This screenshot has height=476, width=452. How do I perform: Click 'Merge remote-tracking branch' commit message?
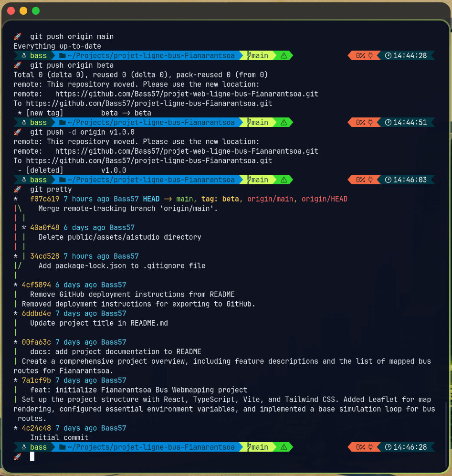128,209
